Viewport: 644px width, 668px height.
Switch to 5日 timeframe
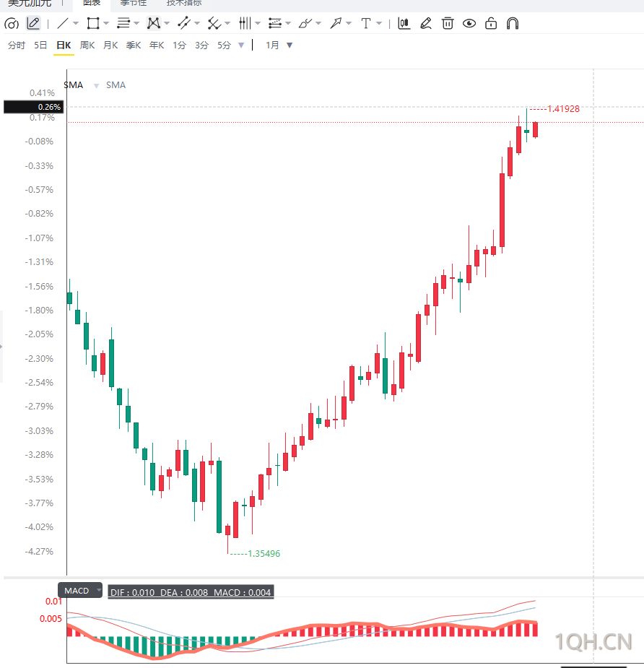[40, 45]
